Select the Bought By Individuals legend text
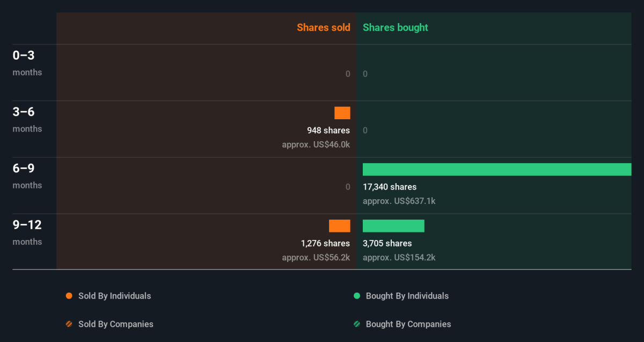644x342 pixels. pyautogui.click(x=407, y=296)
